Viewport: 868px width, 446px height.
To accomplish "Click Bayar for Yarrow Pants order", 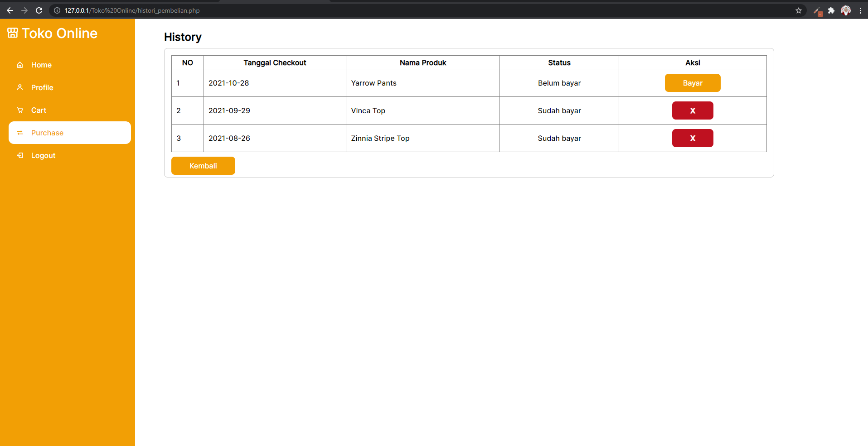I will click(x=692, y=83).
